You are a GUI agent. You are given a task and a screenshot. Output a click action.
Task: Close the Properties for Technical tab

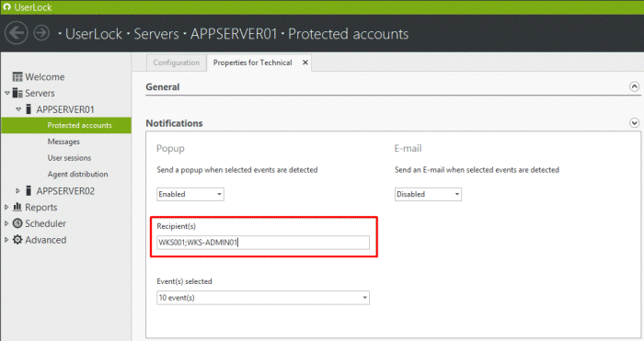pyautogui.click(x=305, y=63)
